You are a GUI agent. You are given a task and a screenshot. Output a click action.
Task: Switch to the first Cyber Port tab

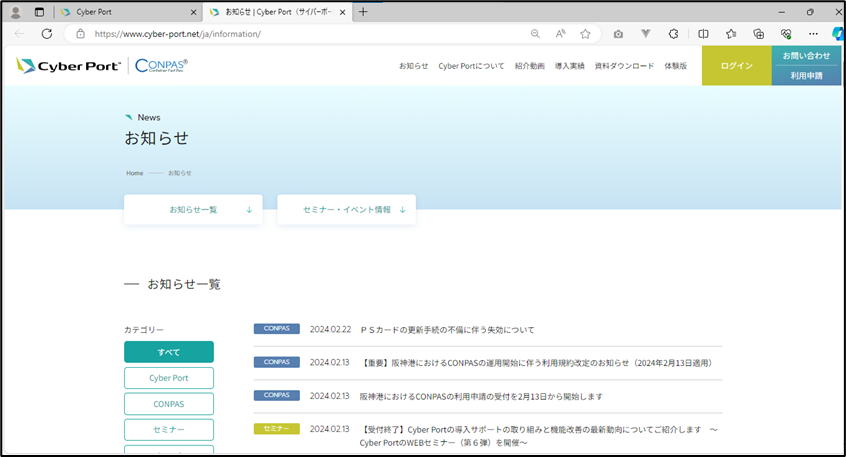(125, 12)
